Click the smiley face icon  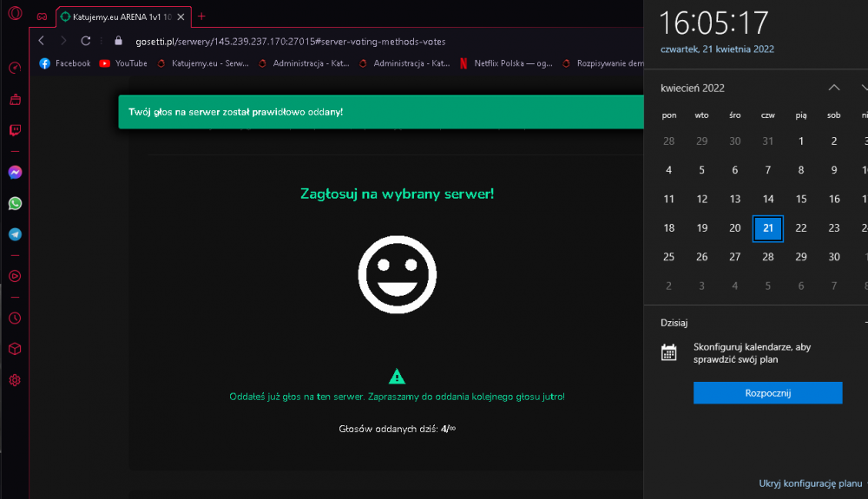398,274
